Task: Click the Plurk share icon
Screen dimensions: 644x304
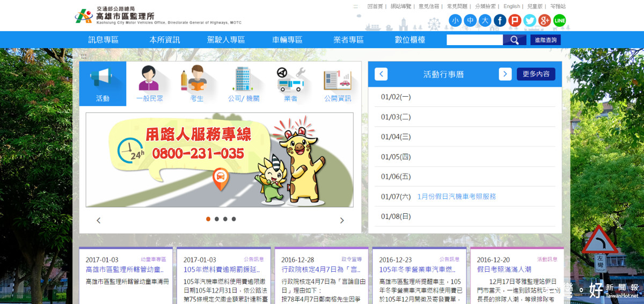Action: 515,20
